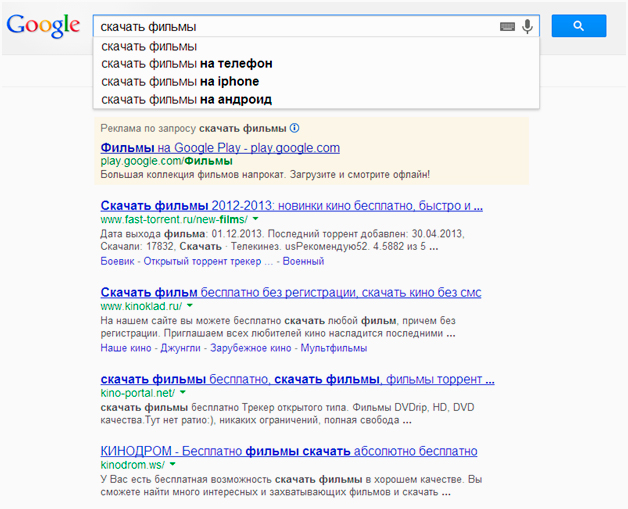The width and height of the screenshot is (628, 509).
Task: Open 'Скачать фильмы 2012-2013' result
Action: (x=292, y=205)
